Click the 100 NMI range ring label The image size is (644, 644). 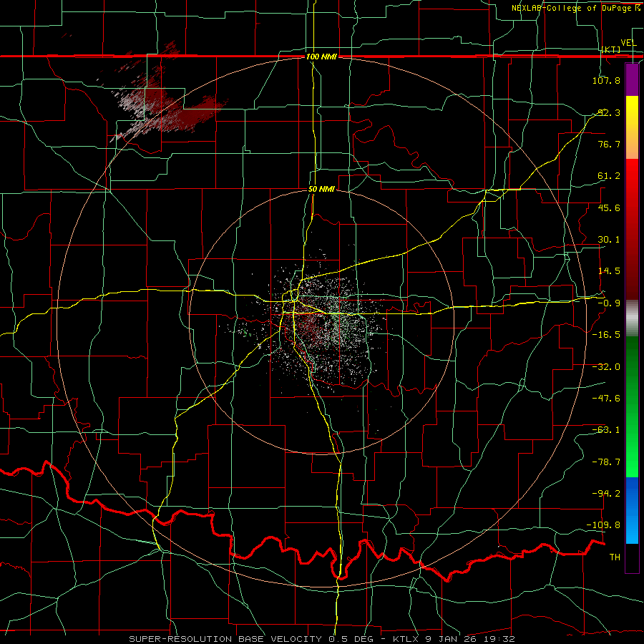pos(321,57)
